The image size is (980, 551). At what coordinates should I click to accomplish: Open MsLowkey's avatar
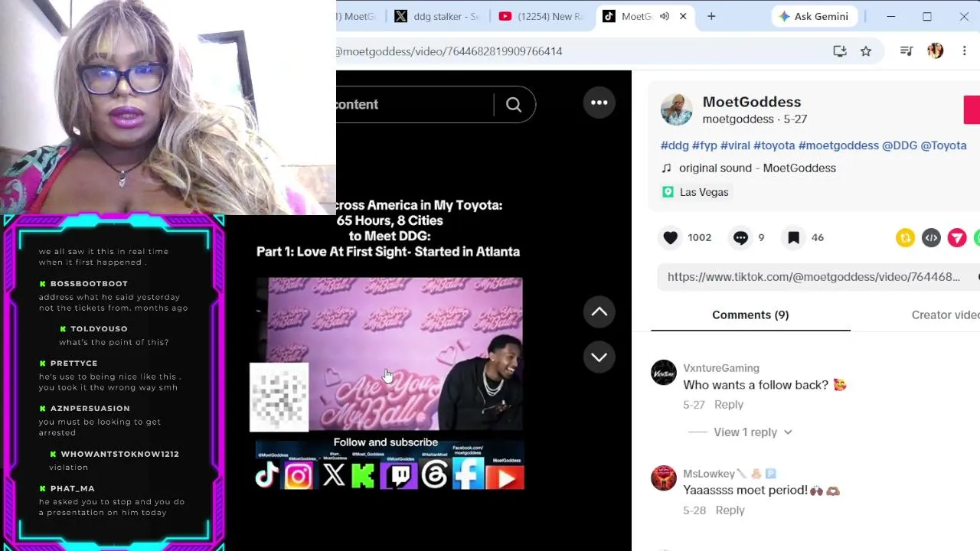(x=664, y=478)
